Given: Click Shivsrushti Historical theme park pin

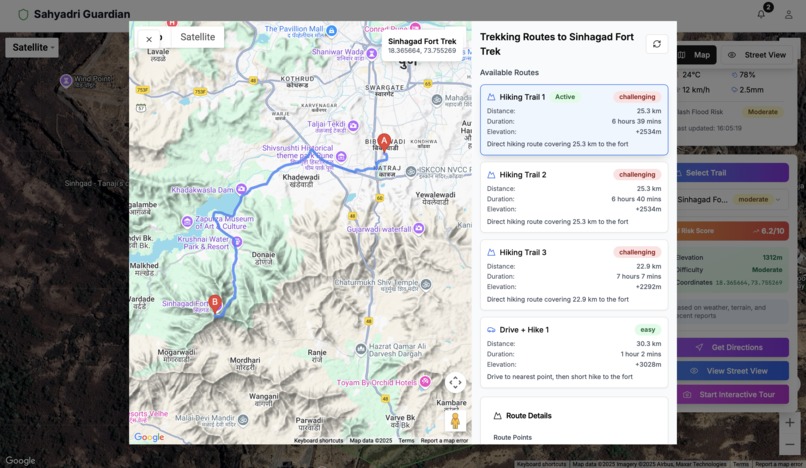Looking at the screenshot, I should (x=341, y=156).
